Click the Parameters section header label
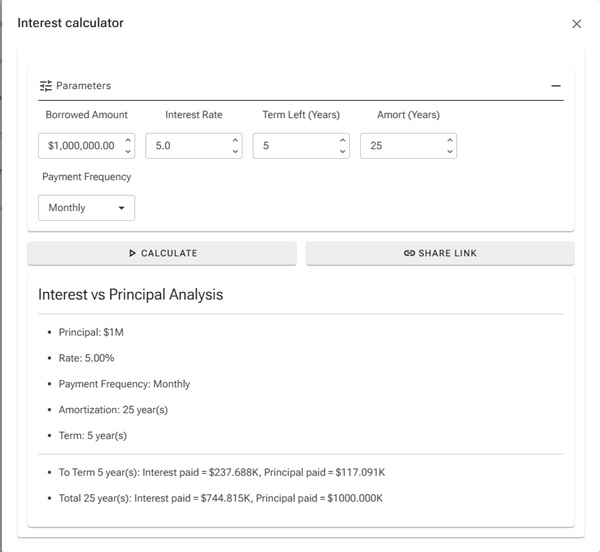The width and height of the screenshot is (600, 552). pyautogui.click(x=83, y=86)
